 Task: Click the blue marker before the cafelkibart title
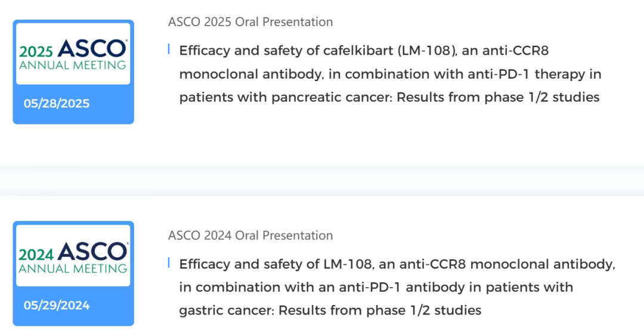pos(169,49)
